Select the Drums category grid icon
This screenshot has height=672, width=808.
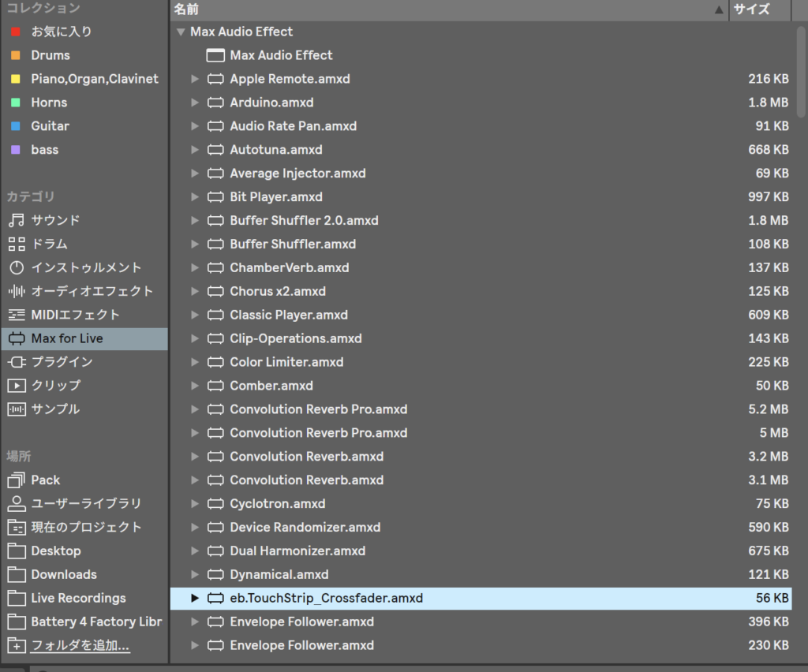[x=17, y=244]
